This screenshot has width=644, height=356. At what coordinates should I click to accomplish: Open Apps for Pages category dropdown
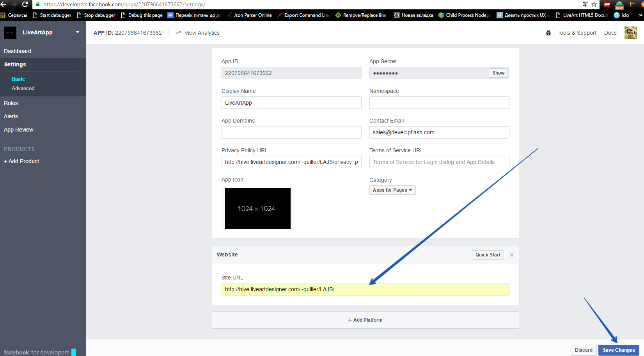click(x=392, y=190)
